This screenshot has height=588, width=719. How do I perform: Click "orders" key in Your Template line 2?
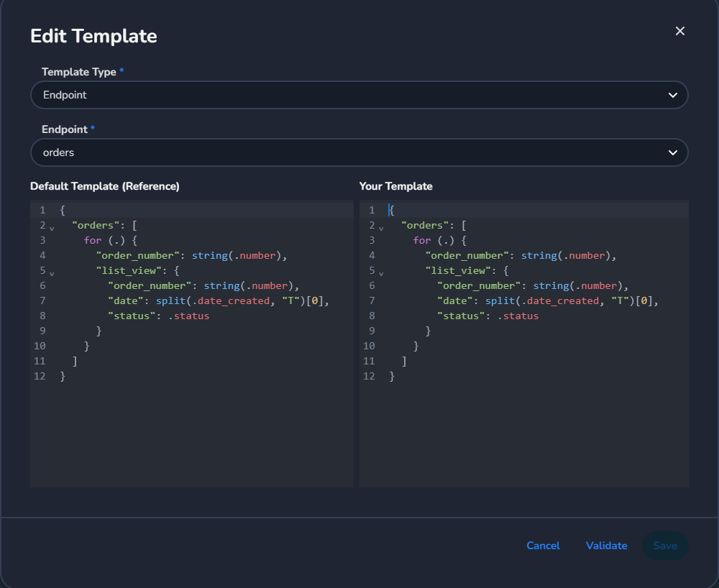click(425, 226)
